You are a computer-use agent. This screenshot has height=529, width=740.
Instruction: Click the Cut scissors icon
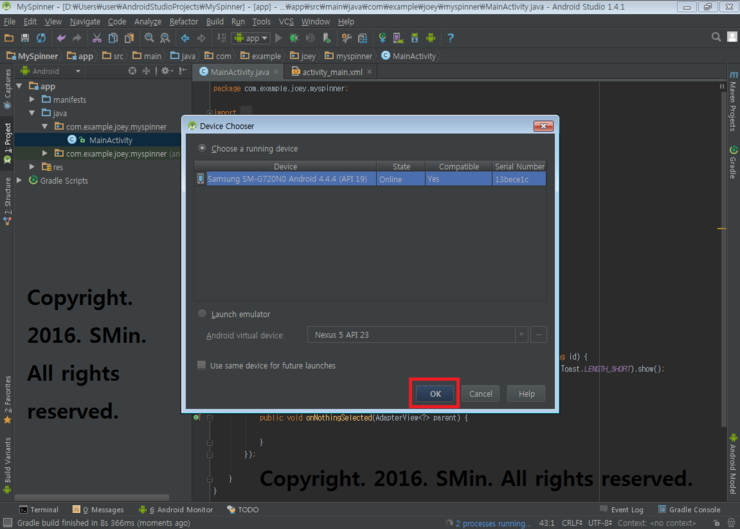[x=97, y=38]
